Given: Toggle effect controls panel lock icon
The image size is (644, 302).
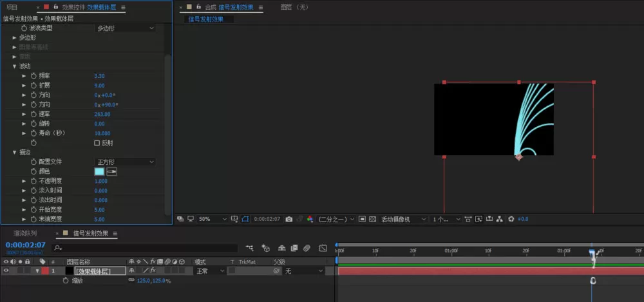Looking at the screenshot, I should click(56, 7).
